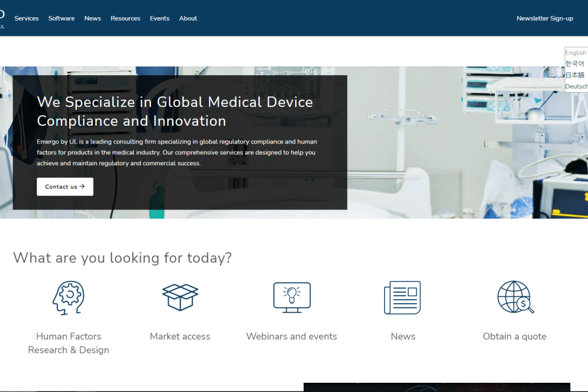Click the globe with dollar quote icon
Viewport: 588px width, 392px height.
pyautogui.click(x=515, y=297)
